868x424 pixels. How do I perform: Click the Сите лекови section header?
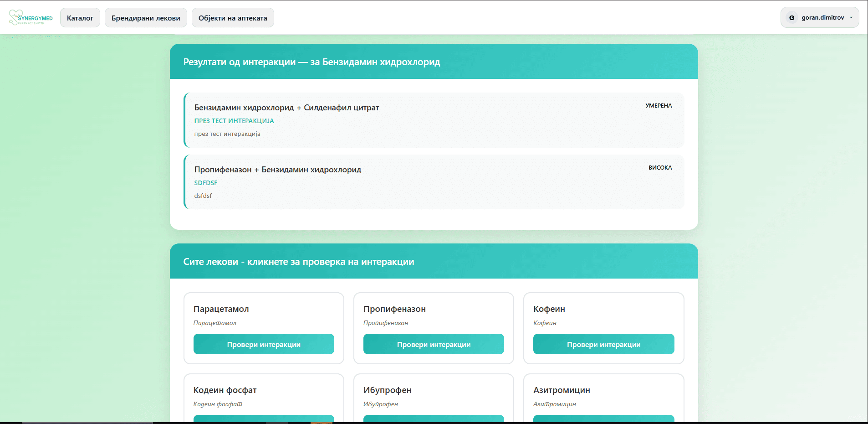pyautogui.click(x=299, y=262)
